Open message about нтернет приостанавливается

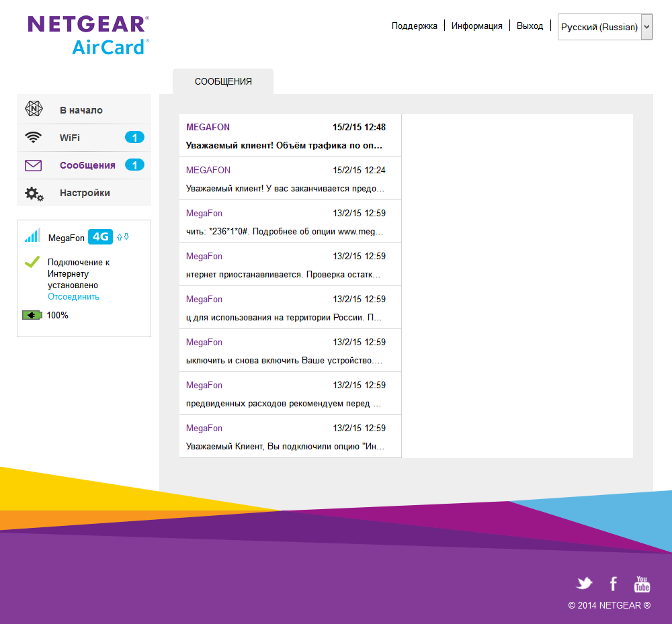[290, 264]
